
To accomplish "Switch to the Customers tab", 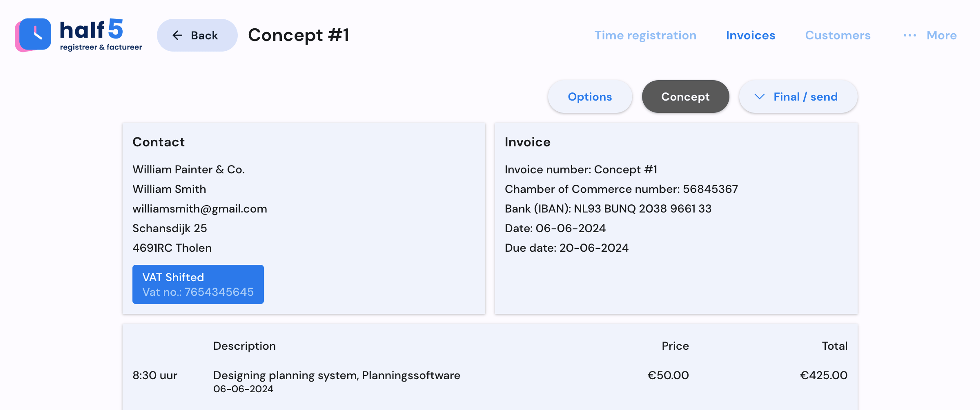I will [x=838, y=35].
